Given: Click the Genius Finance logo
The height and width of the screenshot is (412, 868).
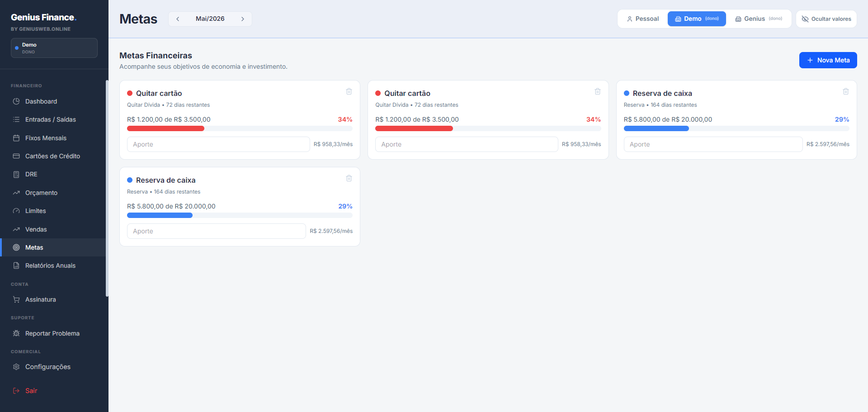Looking at the screenshot, I should (44, 18).
